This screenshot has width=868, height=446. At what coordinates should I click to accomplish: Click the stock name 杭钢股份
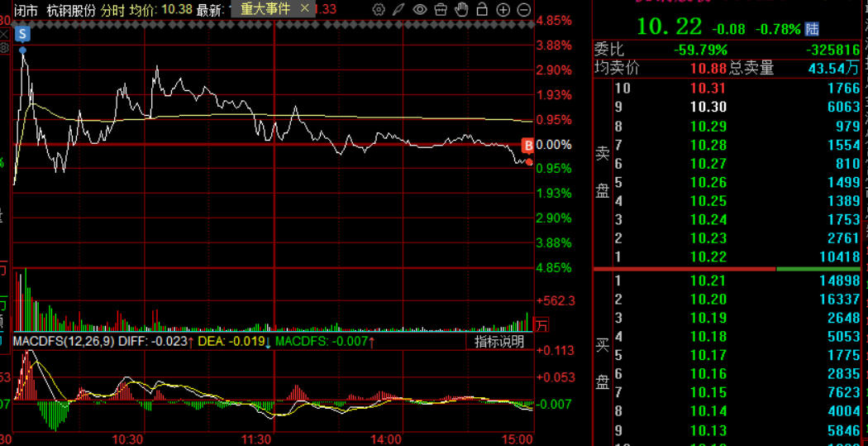point(71,10)
